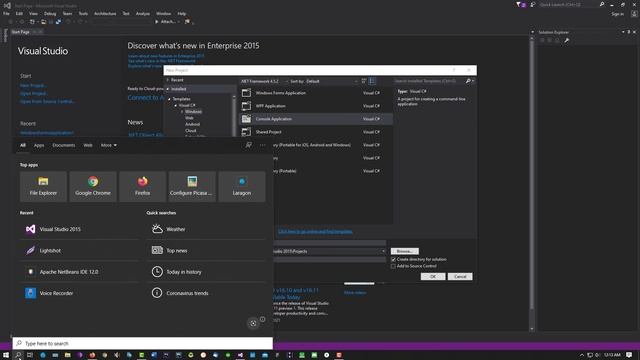Click the Open File toolbar icon
The width and height of the screenshot is (640, 360).
coord(43,22)
